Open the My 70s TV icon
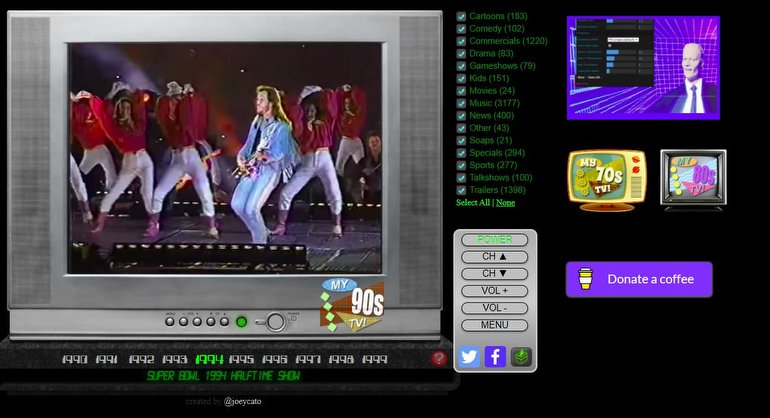The height and width of the screenshot is (418, 770). (607, 180)
